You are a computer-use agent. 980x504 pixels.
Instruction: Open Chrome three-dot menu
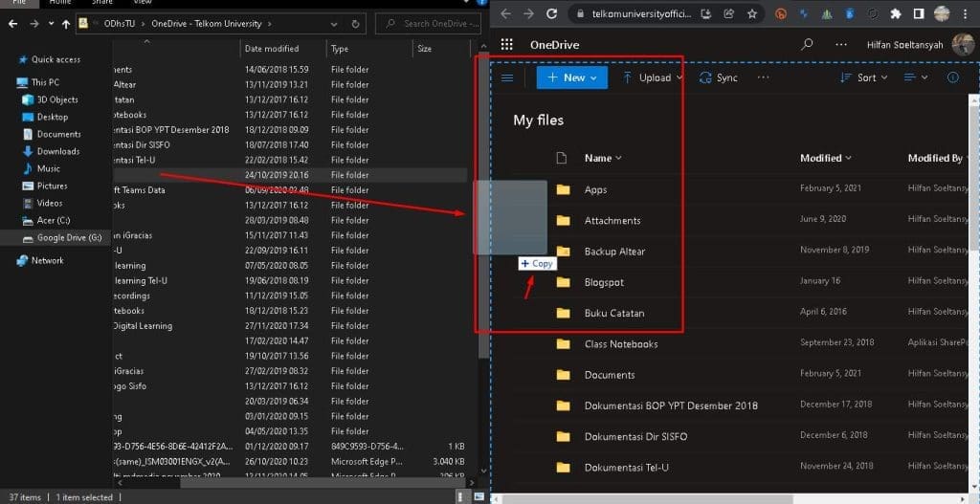tap(966, 13)
